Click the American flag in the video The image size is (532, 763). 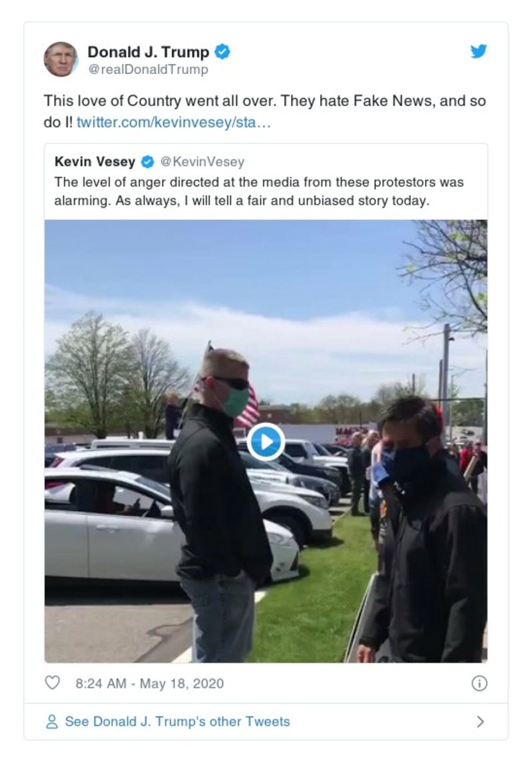click(248, 405)
